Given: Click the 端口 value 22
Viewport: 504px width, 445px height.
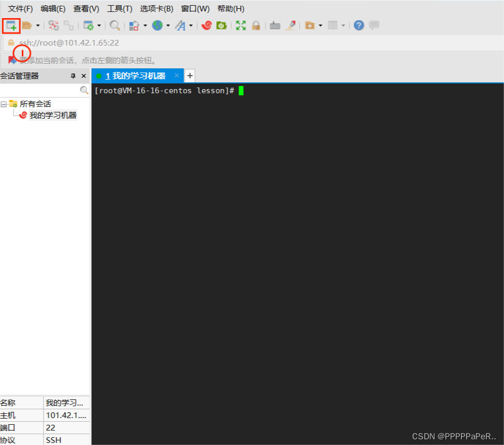Looking at the screenshot, I should 66,428.
